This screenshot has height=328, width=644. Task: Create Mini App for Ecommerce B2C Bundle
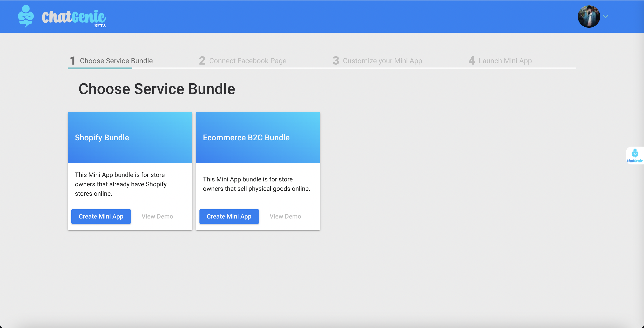click(229, 216)
